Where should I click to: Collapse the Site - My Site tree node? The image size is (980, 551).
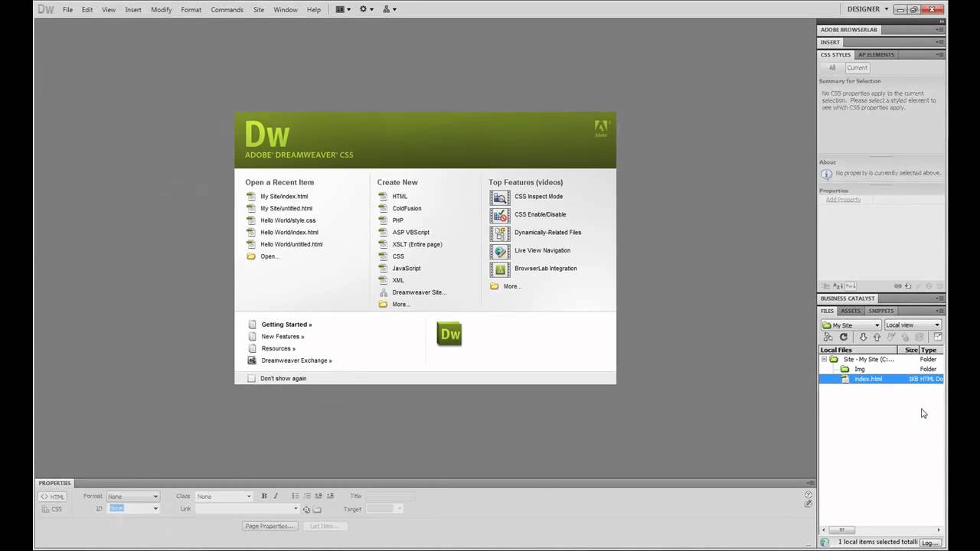coord(825,359)
